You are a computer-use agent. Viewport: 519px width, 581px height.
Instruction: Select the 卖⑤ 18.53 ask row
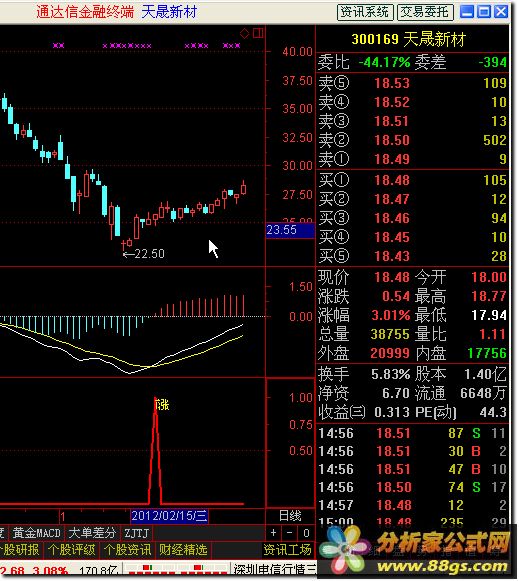coord(412,83)
